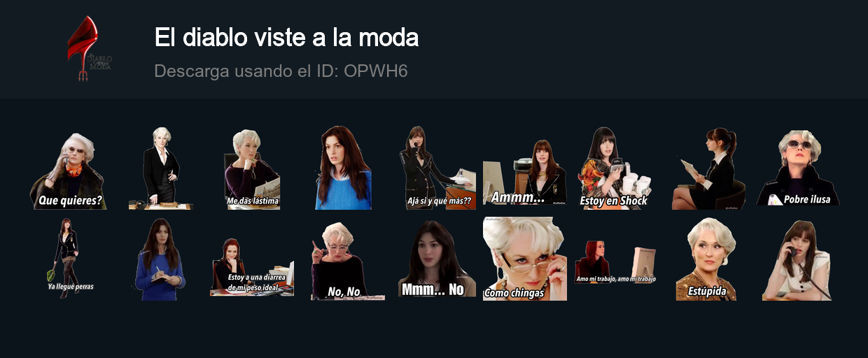Viewport: 868px width, 358px height.
Task: Select the "Estúpida" sticker
Action: click(x=706, y=259)
